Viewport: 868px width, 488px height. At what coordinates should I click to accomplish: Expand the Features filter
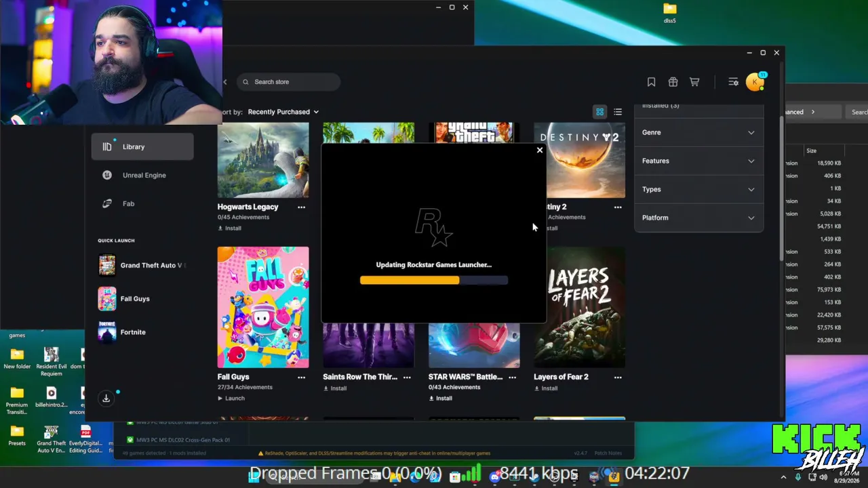click(x=698, y=161)
